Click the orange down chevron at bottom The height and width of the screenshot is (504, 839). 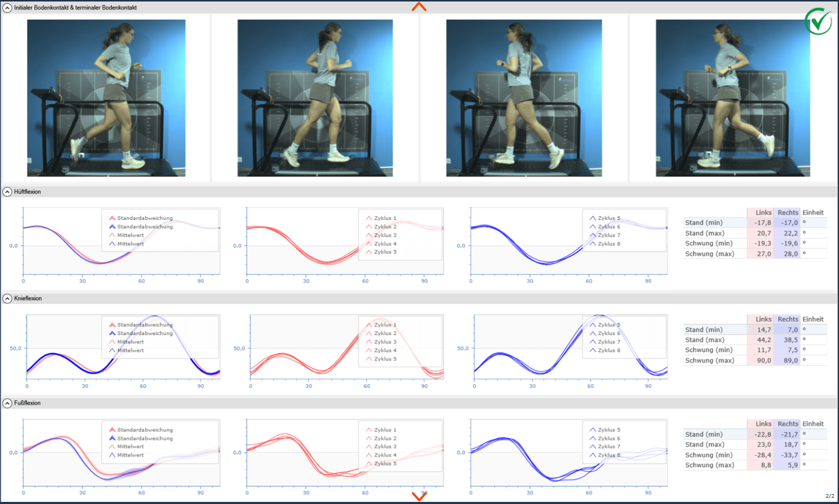pos(419,496)
